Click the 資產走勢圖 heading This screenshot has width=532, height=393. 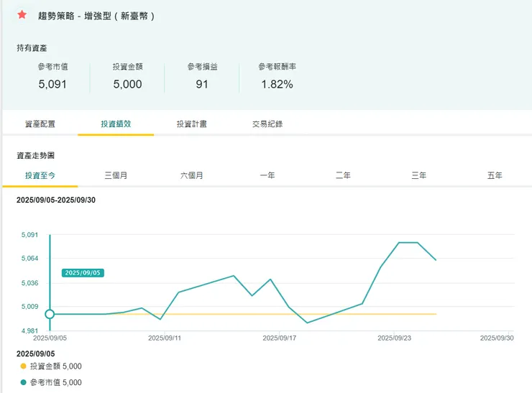pos(36,156)
